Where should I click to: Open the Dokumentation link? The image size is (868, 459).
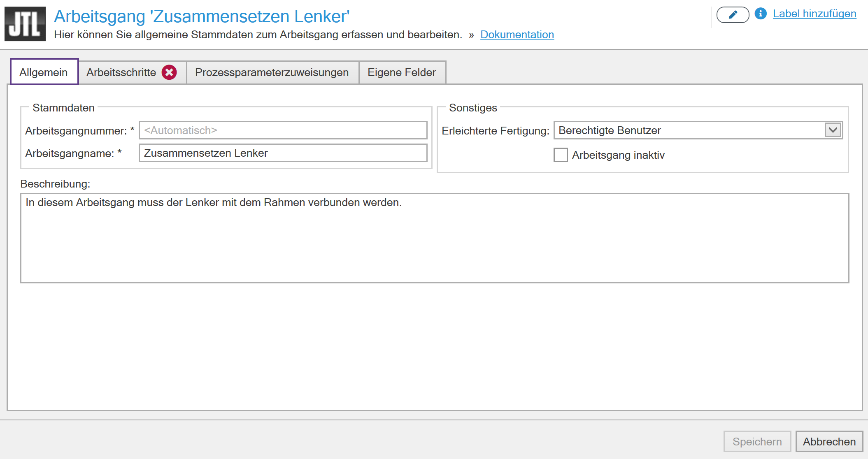(x=517, y=35)
